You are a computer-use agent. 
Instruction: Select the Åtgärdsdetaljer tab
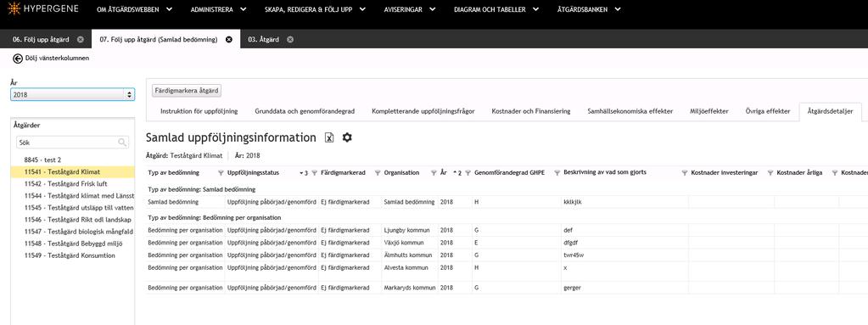point(831,111)
